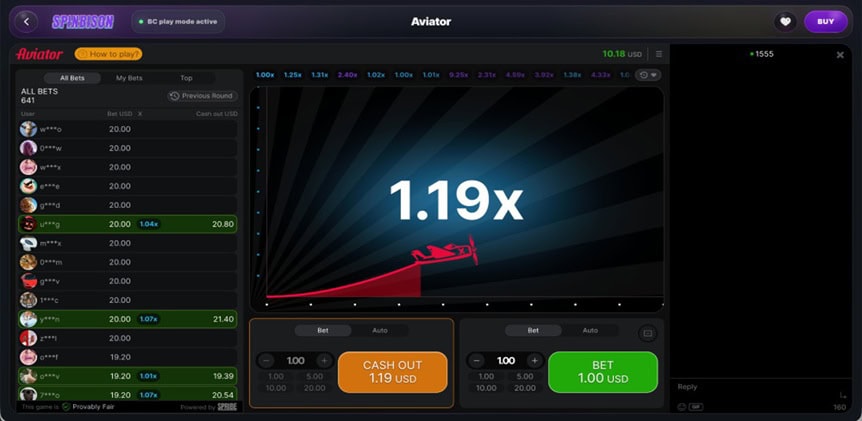
Task: Expand the round history dropdown
Action: point(648,75)
